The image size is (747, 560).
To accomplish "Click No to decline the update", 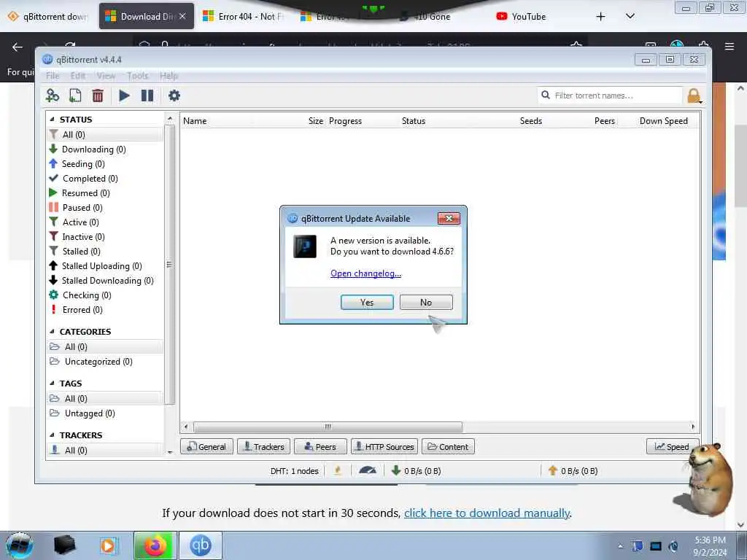I will pyautogui.click(x=426, y=303).
